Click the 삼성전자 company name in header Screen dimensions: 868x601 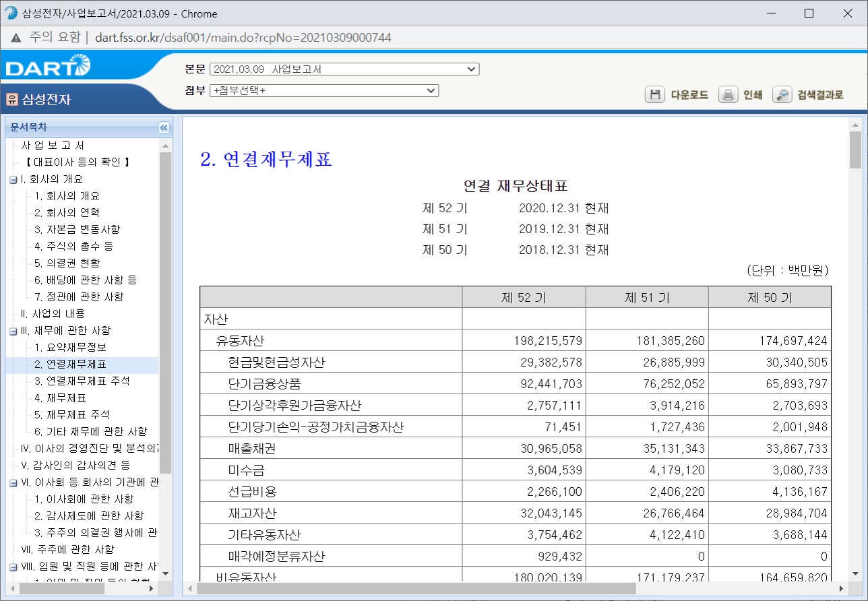click(x=46, y=100)
